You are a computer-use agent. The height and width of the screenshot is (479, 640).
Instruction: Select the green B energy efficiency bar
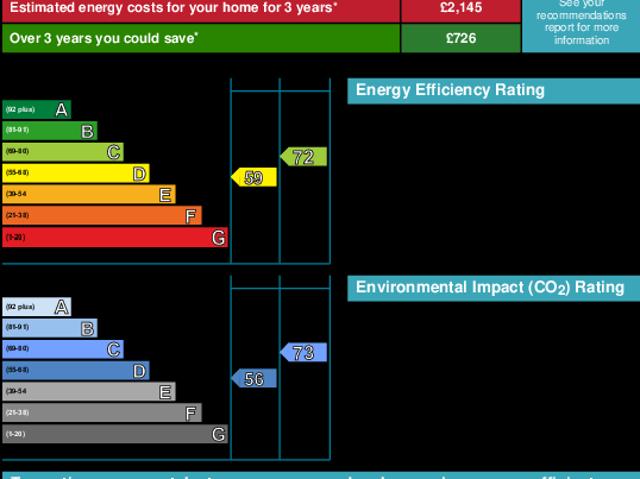pos(49,131)
